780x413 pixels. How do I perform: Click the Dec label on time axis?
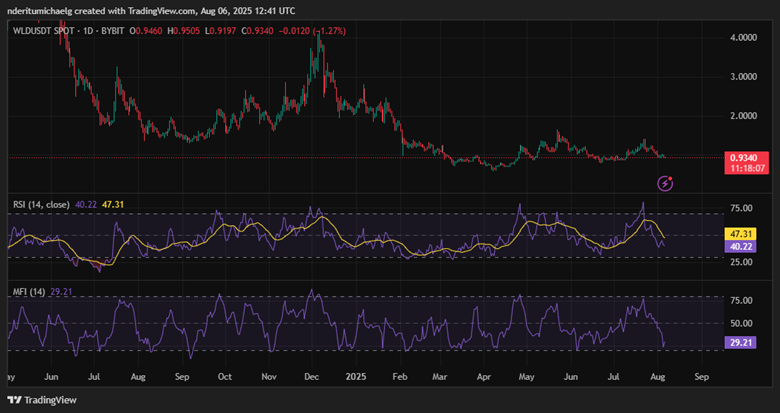coord(311,379)
